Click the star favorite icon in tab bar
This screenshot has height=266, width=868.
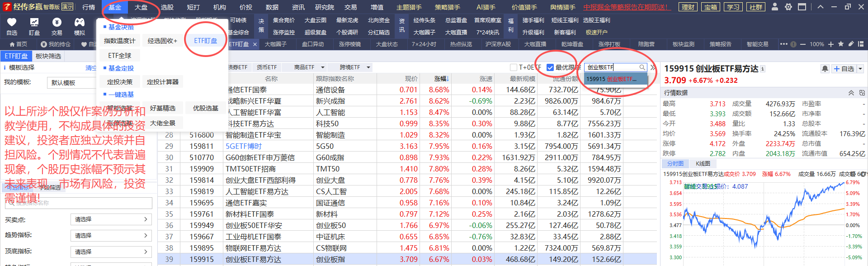[841, 44]
